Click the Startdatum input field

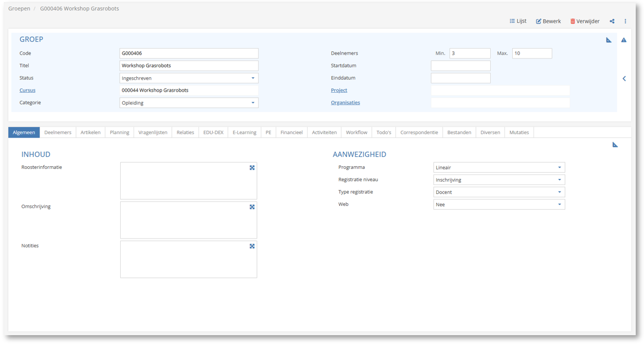tap(460, 66)
